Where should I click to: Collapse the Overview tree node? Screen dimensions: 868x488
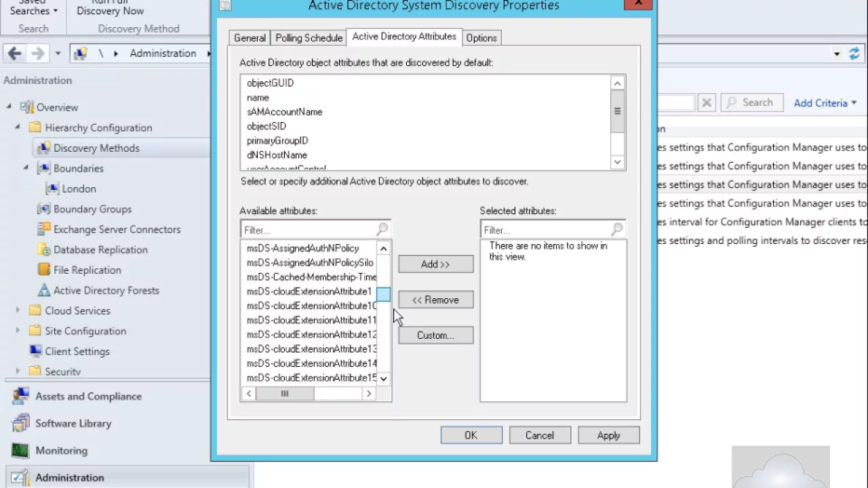click(x=9, y=107)
